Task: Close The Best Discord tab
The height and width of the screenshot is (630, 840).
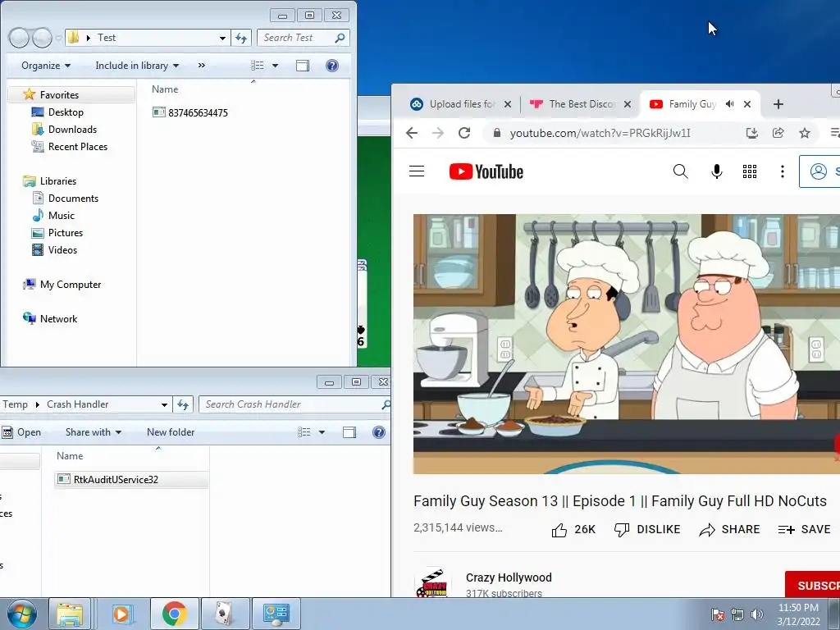Action: click(x=628, y=104)
